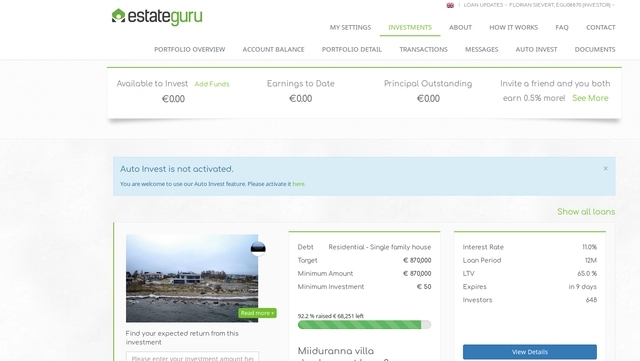640x361 pixels.
Task: Select the Investments tab
Action: tap(410, 27)
